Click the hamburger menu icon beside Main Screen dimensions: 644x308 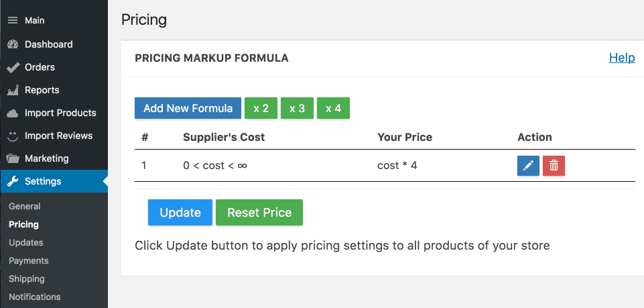[x=13, y=20]
